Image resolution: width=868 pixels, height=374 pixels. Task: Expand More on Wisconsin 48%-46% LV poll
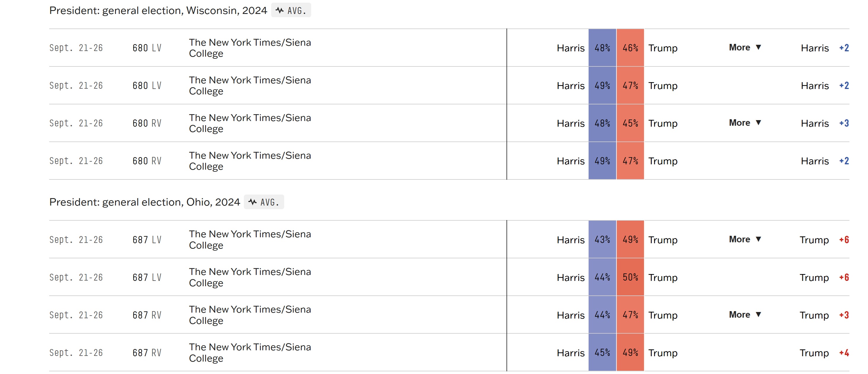pos(745,47)
